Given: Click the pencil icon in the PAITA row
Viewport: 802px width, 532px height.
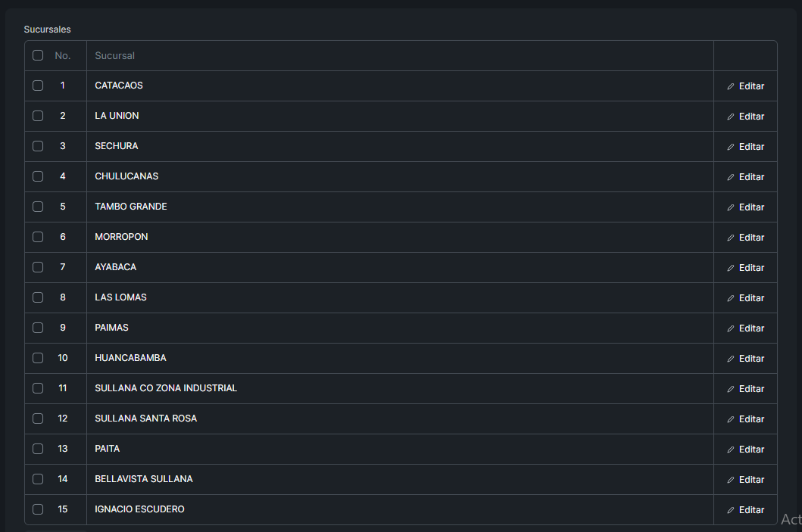Looking at the screenshot, I should 731,450.
